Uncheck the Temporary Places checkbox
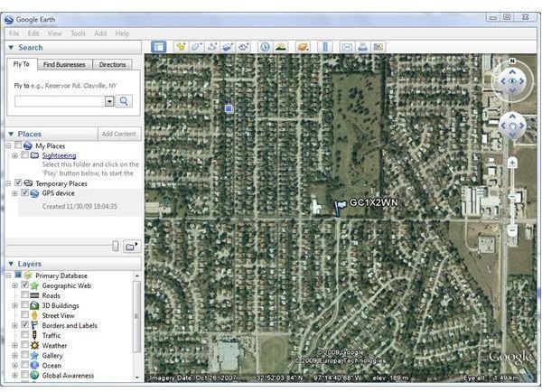 [18, 182]
